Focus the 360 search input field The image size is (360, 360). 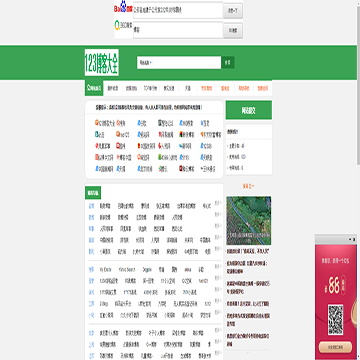click(x=178, y=30)
